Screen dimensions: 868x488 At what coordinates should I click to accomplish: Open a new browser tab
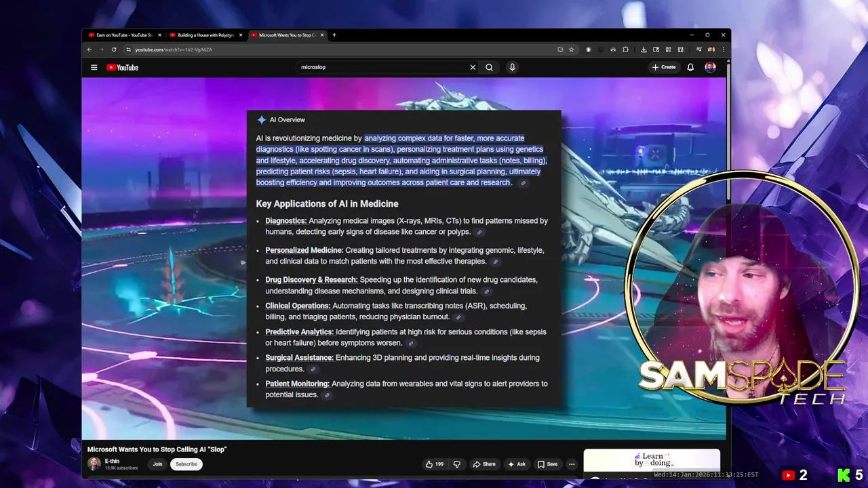coord(334,35)
